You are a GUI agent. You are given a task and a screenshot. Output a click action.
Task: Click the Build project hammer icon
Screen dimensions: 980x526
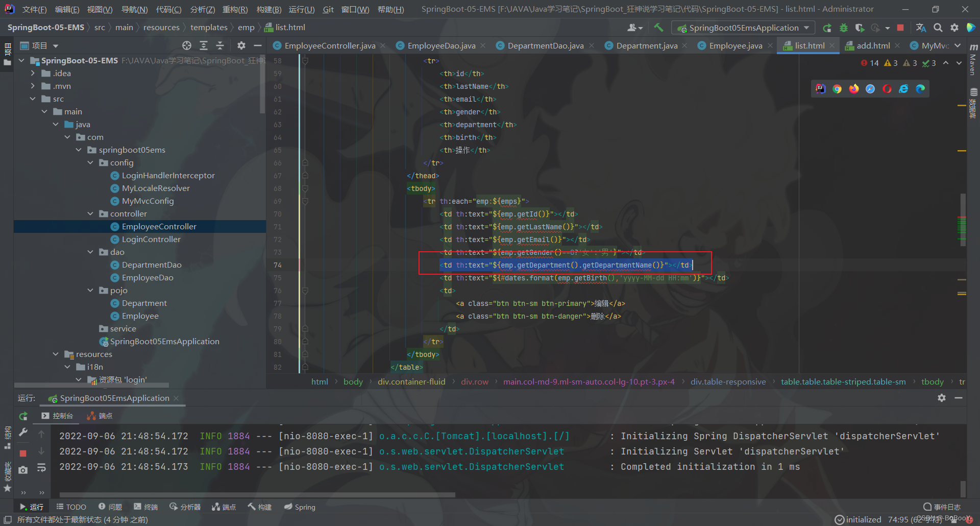coord(658,28)
